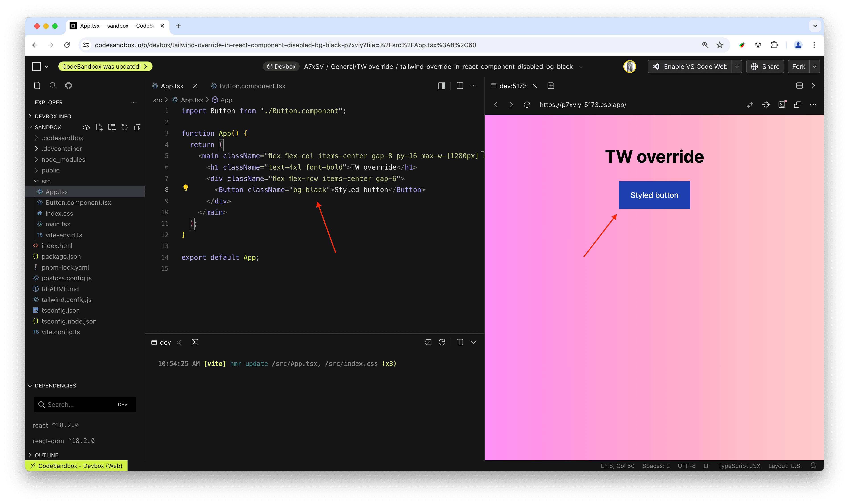Open the terminal icon in the preview pane
Screen dimensions: 849x504
coord(782,105)
